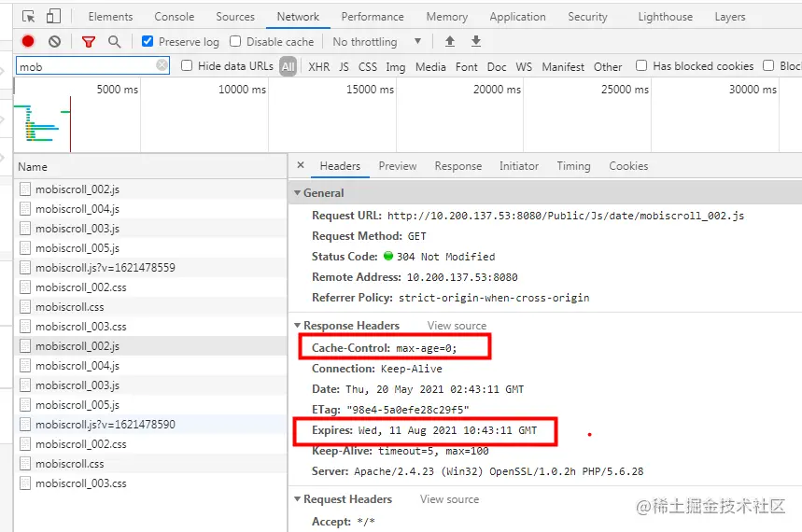Switch to the Layers tab
The image size is (802, 532).
[x=730, y=17]
